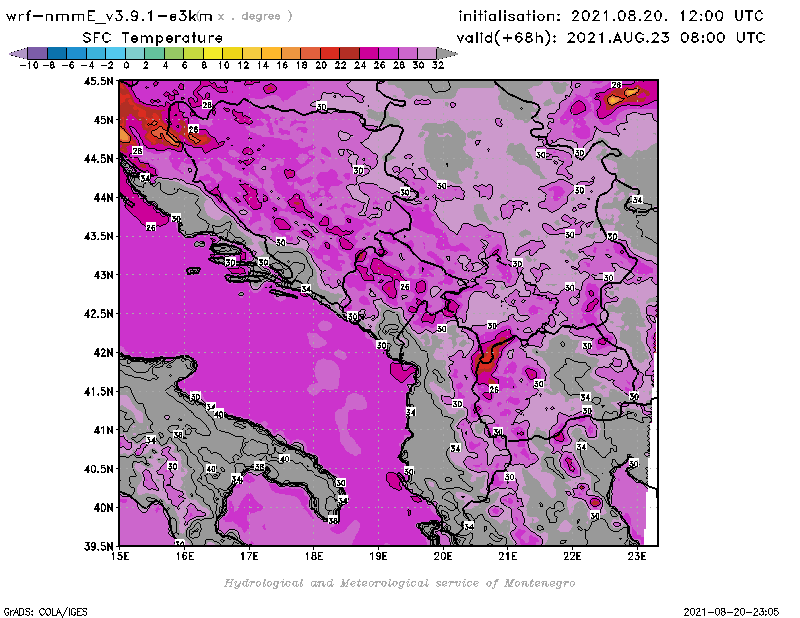Select the orange 16 to 18 legend swatch
800x618 pixels.
(x=291, y=53)
